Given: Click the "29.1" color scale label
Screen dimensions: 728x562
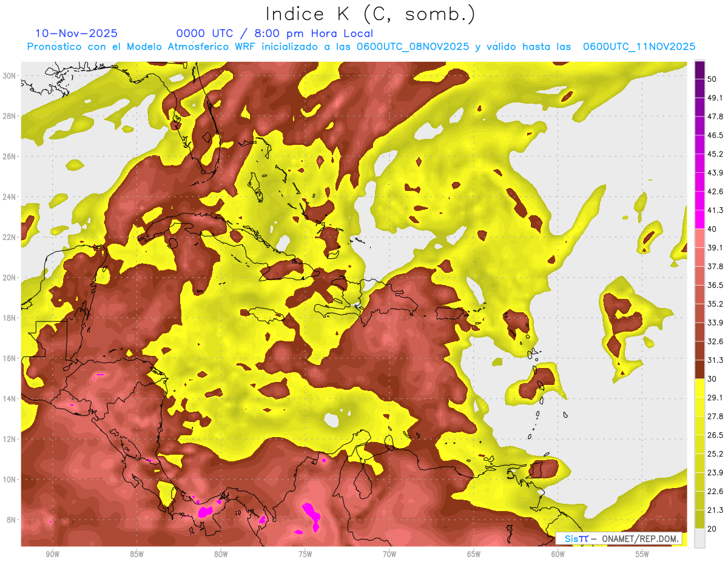Looking at the screenshot, I should pyautogui.click(x=715, y=398).
